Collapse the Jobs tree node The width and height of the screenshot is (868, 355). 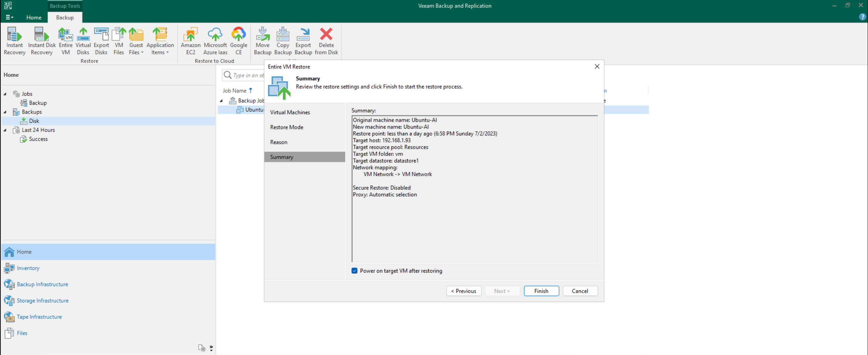(x=5, y=94)
